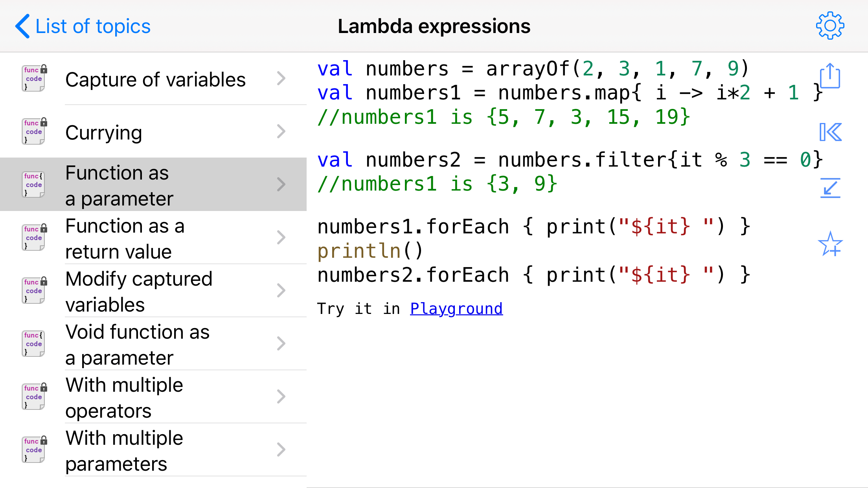Expand the Capture of variables chevron
The width and height of the screenshot is (868, 488).
pyautogui.click(x=281, y=78)
